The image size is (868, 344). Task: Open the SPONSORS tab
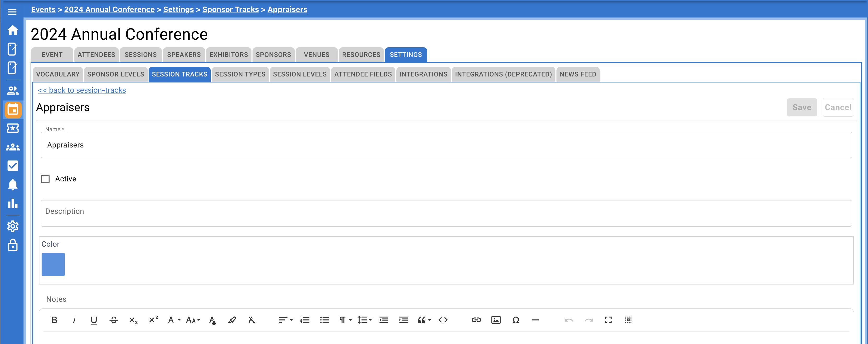[x=273, y=54]
